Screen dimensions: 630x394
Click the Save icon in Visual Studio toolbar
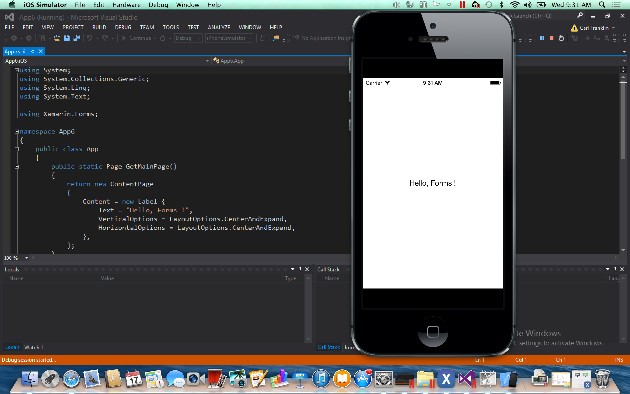pos(67,38)
